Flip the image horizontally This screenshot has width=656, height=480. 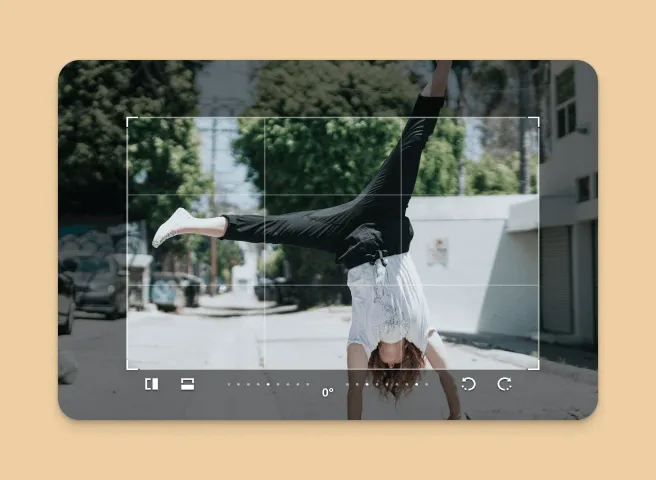click(x=151, y=384)
